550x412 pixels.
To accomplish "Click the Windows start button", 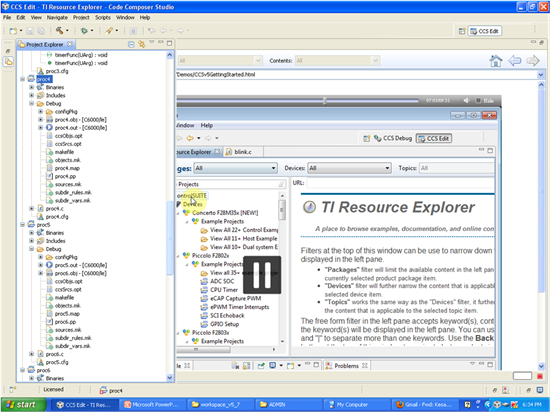I will (x=23, y=405).
